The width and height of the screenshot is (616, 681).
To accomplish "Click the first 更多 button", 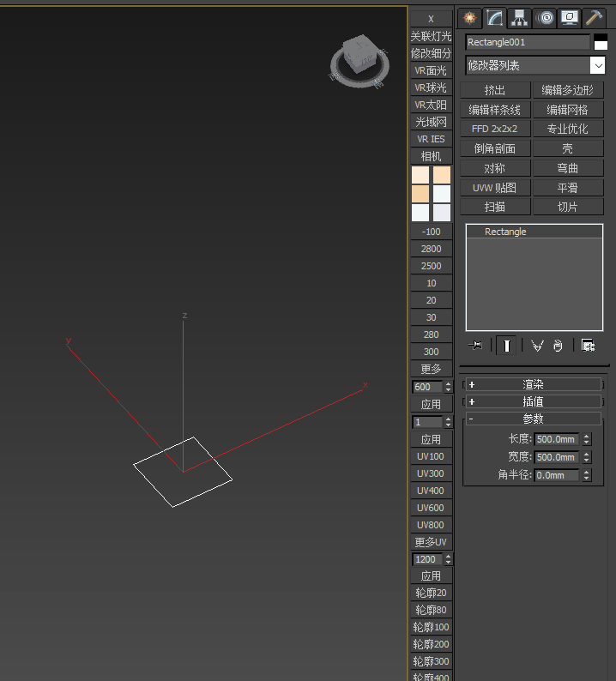I will 432,369.
